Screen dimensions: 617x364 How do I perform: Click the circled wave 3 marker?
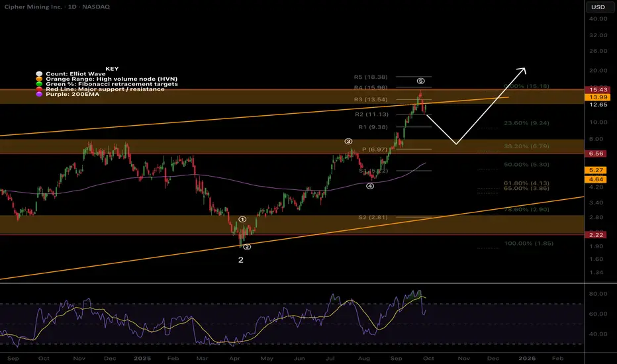(348, 141)
